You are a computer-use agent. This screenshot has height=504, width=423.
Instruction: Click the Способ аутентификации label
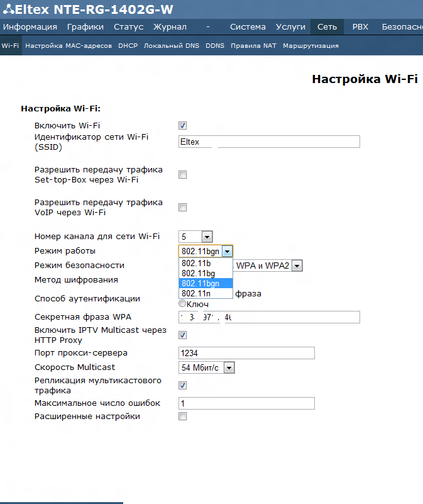click(x=87, y=299)
